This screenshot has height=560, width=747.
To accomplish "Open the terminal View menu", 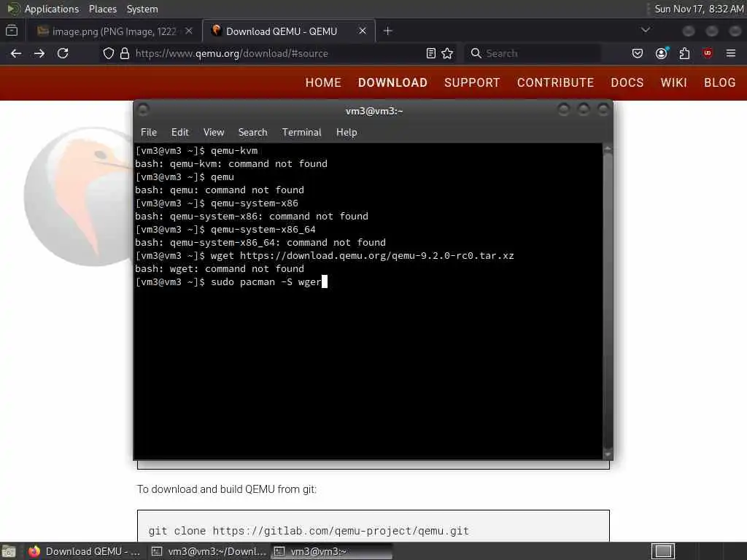I will 214,133.
